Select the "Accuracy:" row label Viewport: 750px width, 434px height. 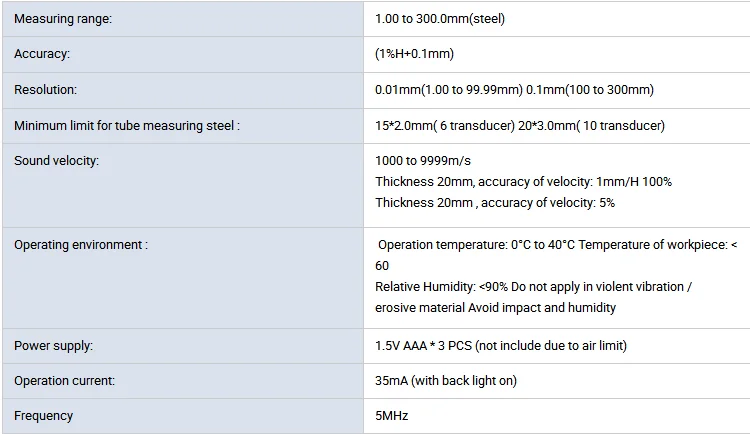pyautogui.click(x=42, y=55)
